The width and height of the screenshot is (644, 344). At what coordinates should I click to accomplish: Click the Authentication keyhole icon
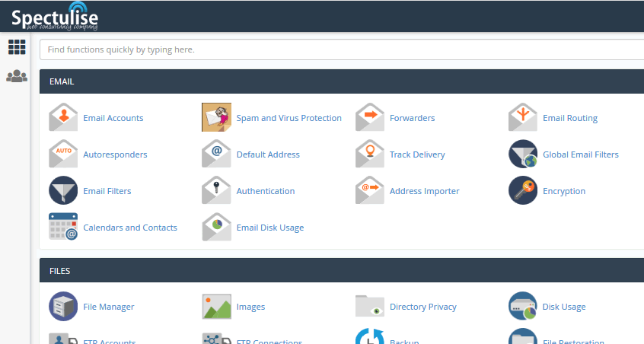pyautogui.click(x=216, y=190)
